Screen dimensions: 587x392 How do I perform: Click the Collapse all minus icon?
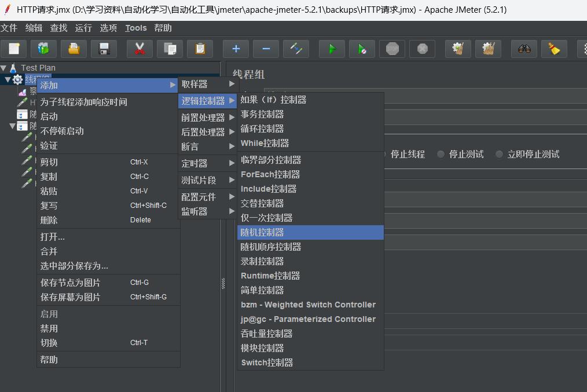click(266, 49)
